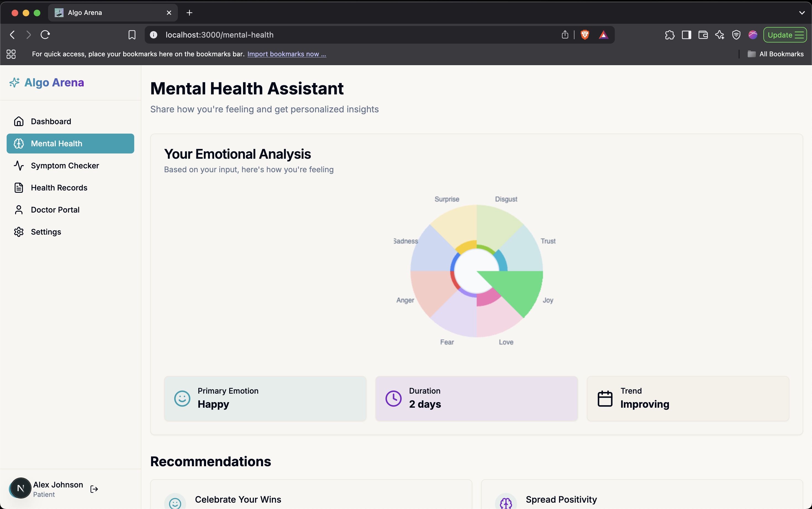Open Health Records sidebar item

59,187
